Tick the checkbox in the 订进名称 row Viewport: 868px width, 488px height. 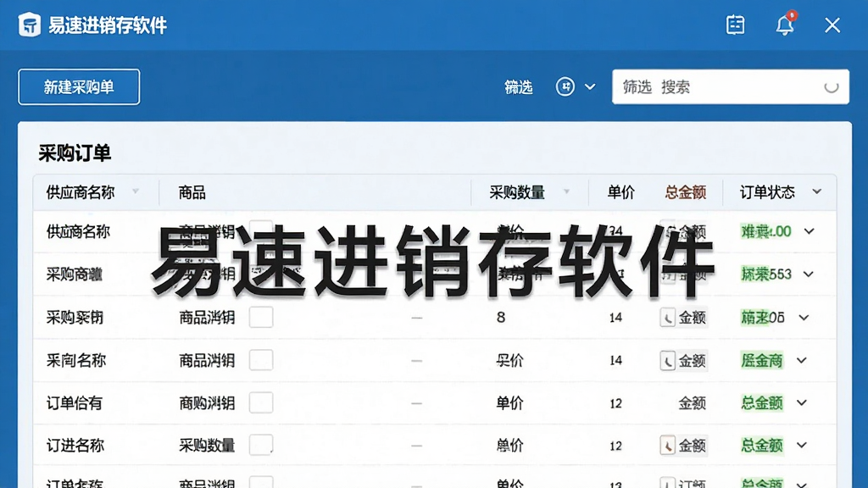click(261, 445)
